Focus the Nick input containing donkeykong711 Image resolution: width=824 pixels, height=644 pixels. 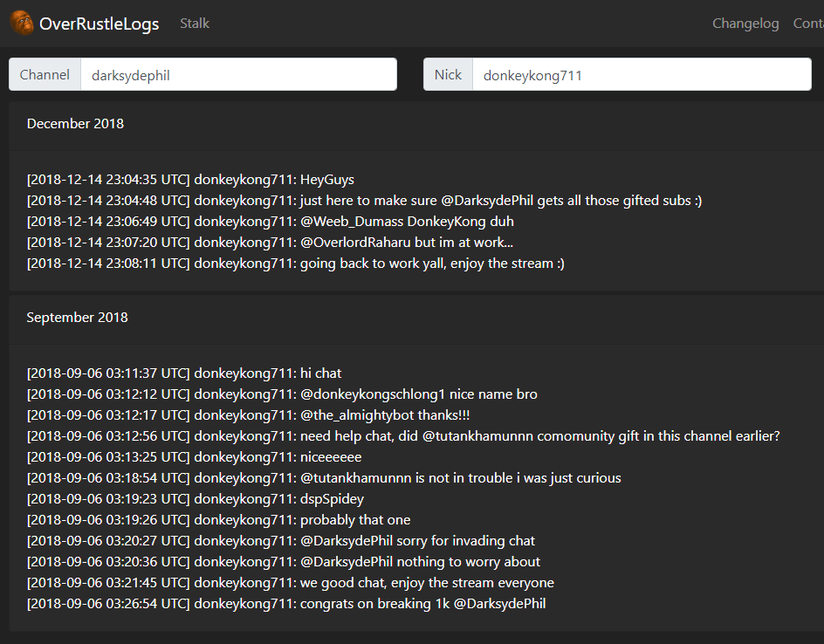pyautogui.click(x=642, y=74)
